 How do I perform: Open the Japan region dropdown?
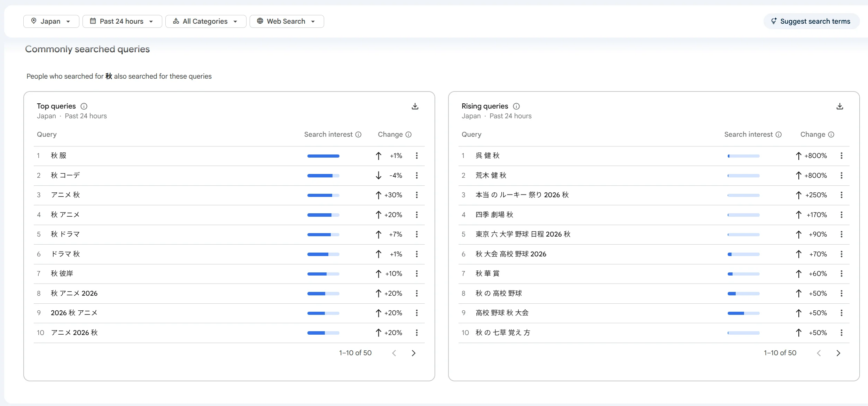[51, 21]
